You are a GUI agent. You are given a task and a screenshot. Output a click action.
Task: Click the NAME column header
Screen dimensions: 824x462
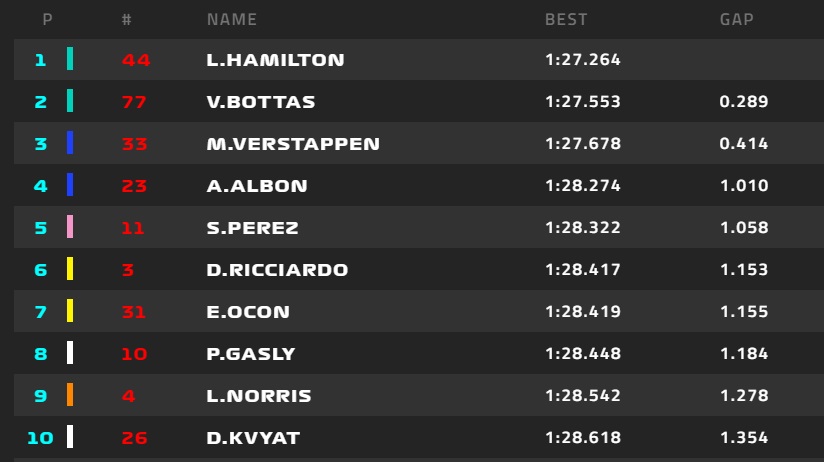232,19
